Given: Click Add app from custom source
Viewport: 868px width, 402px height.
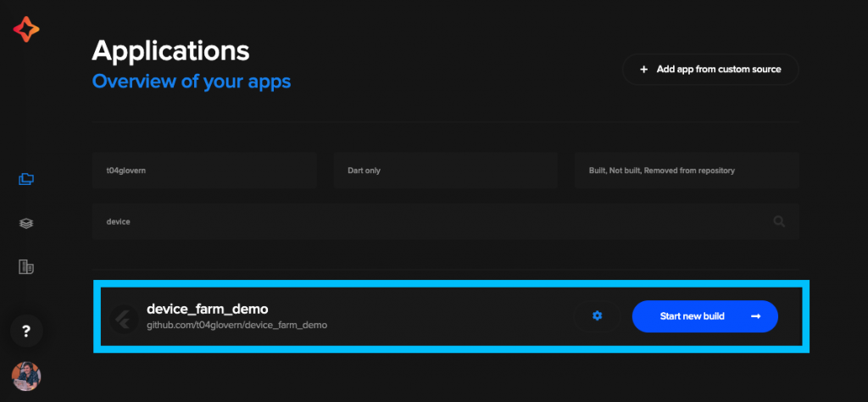Looking at the screenshot, I should pos(710,70).
